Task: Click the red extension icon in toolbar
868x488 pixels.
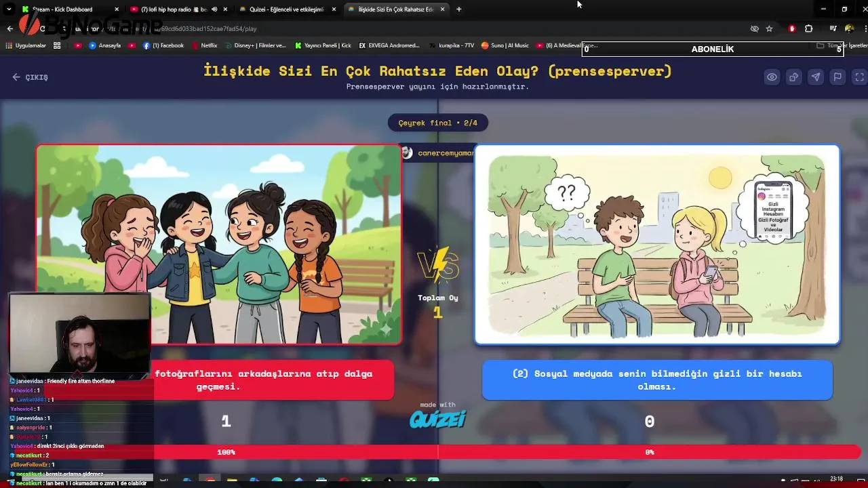Action: point(792,29)
